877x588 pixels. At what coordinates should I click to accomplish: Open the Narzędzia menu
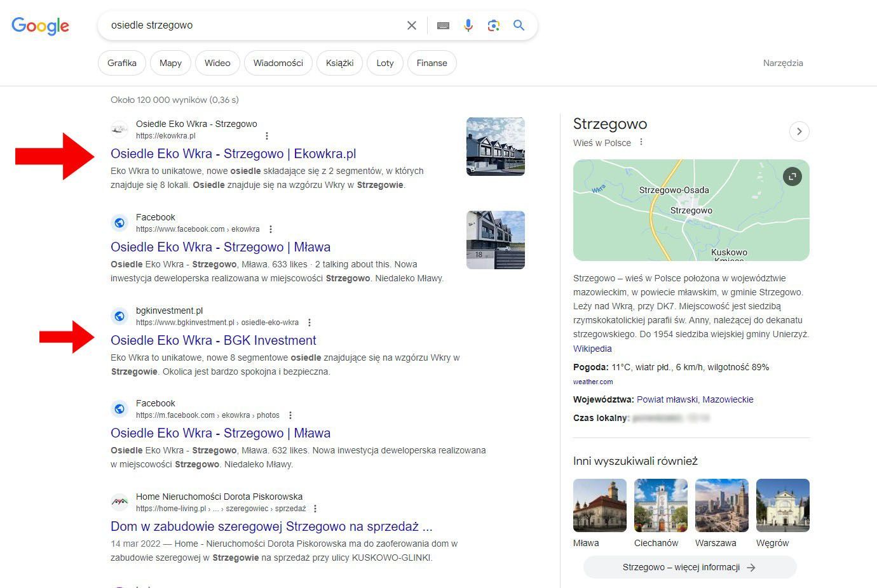[x=783, y=63]
